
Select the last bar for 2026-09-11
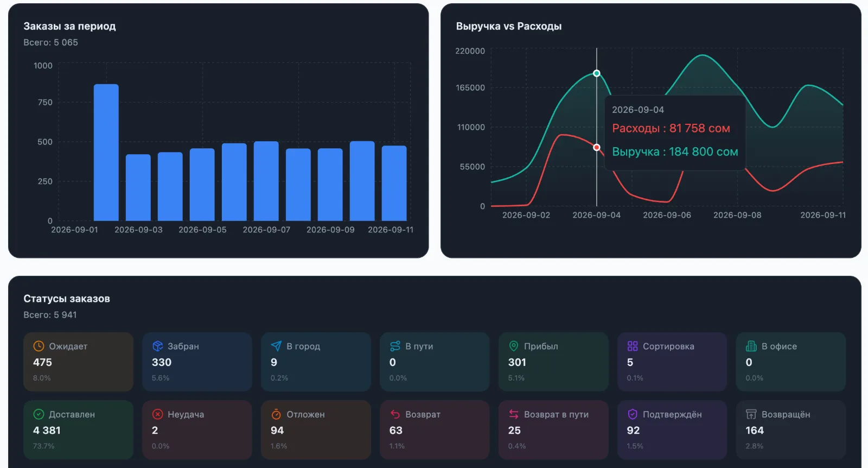(394, 184)
